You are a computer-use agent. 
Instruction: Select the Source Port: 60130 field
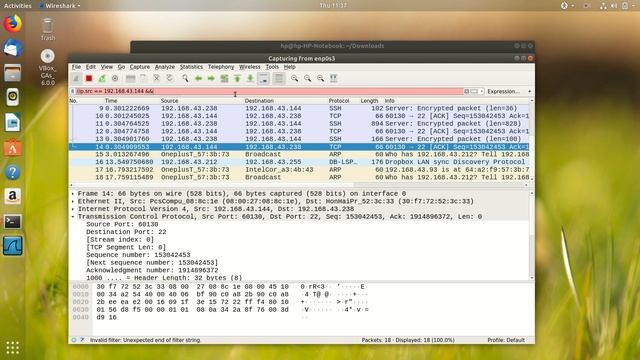click(122, 224)
